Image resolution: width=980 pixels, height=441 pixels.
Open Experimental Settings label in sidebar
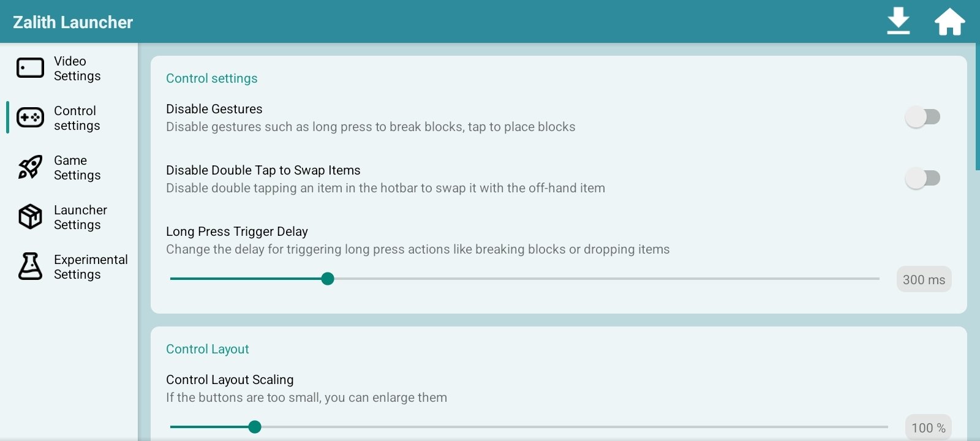tap(91, 267)
